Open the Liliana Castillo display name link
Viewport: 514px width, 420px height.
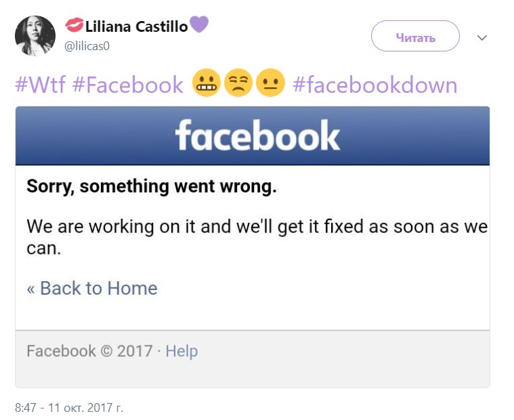[x=136, y=26]
